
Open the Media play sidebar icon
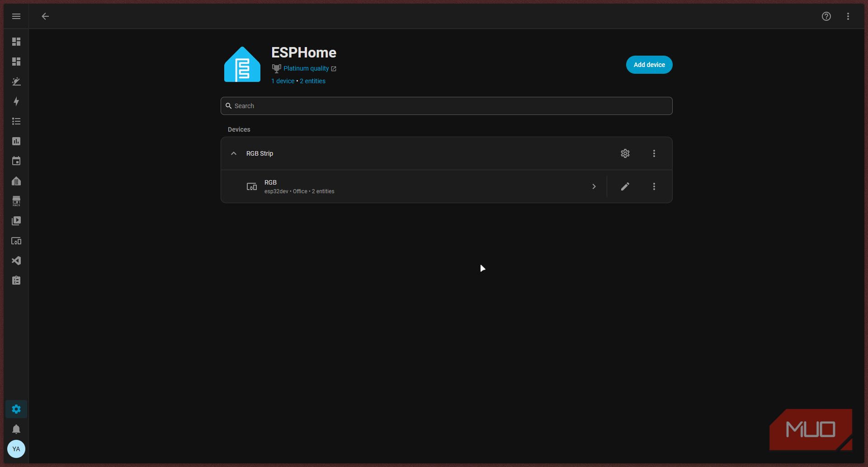pyautogui.click(x=16, y=221)
